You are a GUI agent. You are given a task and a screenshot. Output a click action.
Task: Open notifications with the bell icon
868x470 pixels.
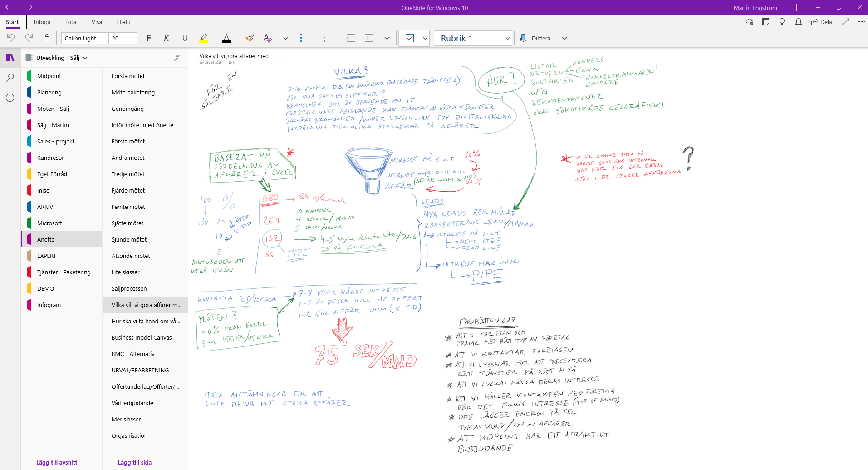(x=798, y=22)
